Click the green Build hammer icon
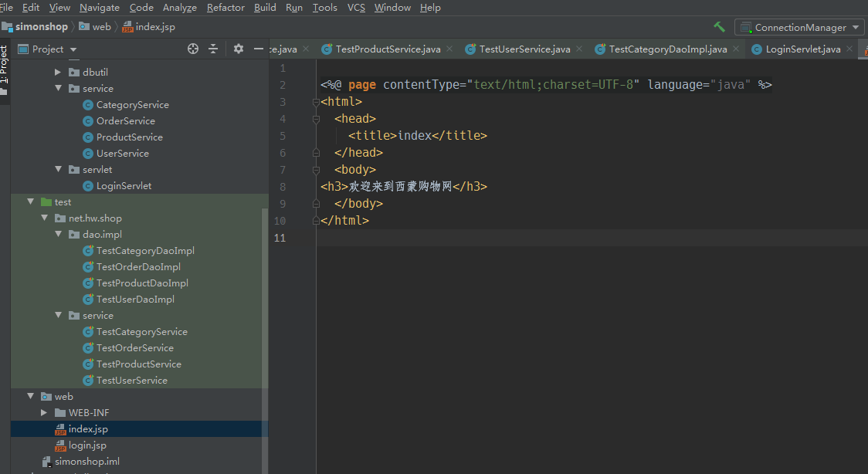The height and width of the screenshot is (474, 868). tap(719, 26)
